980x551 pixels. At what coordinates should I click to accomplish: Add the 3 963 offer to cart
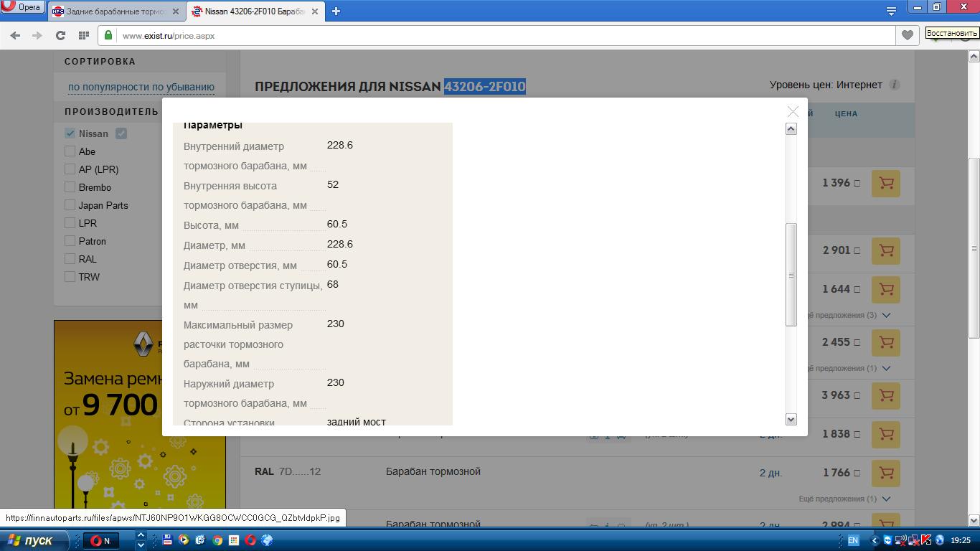886,396
